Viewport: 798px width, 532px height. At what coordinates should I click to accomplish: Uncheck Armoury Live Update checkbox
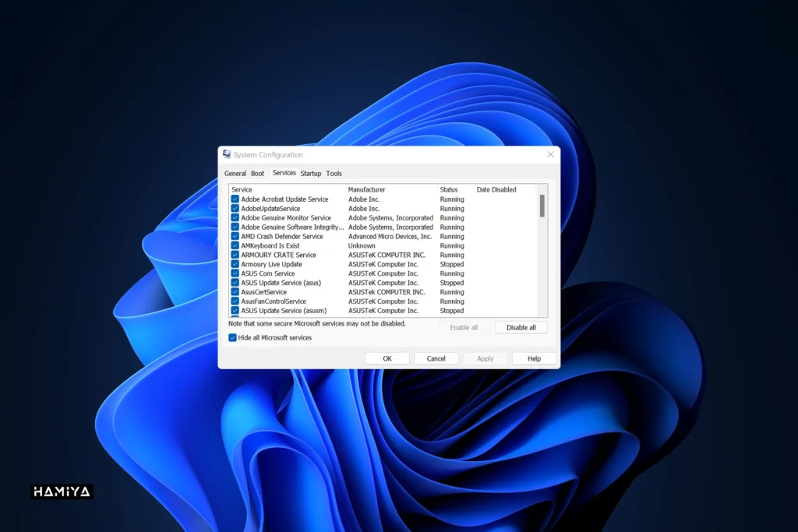click(x=235, y=265)
